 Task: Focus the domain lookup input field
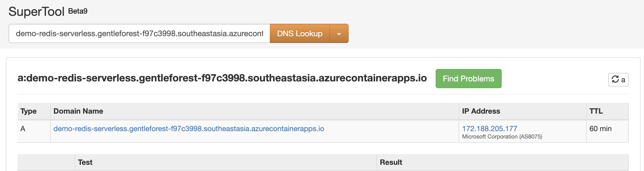(x=139, y=34)
